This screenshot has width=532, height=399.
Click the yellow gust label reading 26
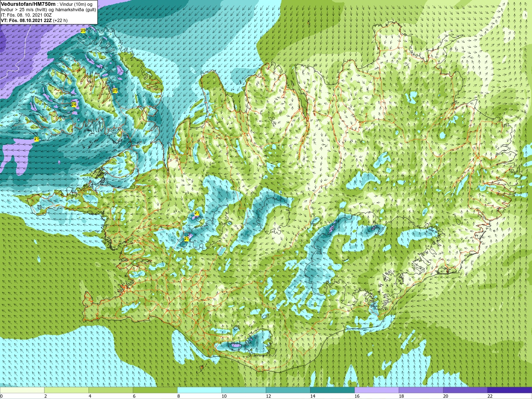coord(74,104)
